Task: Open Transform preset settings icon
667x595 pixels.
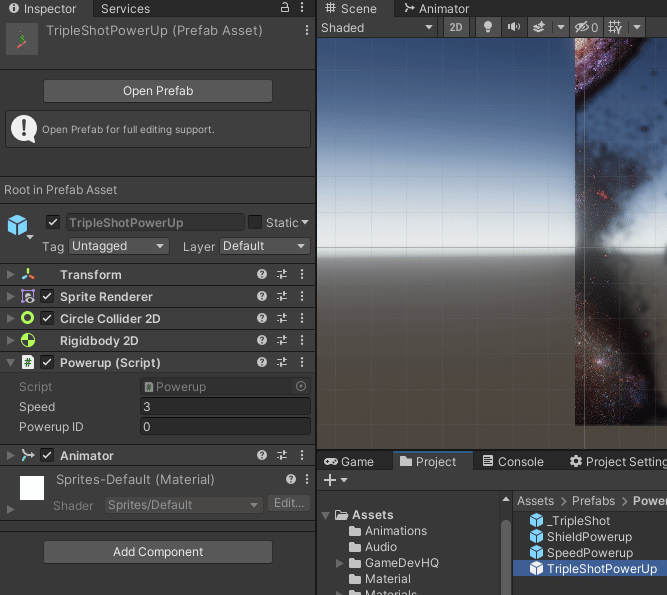Action: (282, 274)
